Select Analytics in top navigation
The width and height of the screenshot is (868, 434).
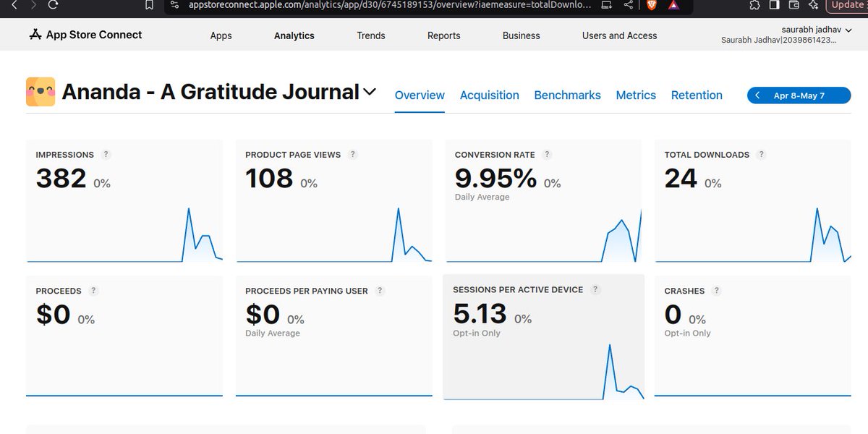294,35
